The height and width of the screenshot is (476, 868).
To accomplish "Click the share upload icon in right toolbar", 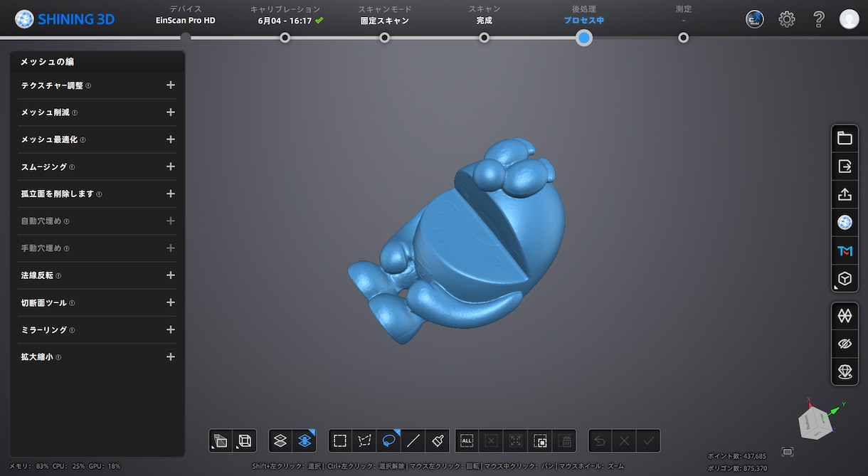I will tap(845, 194).
